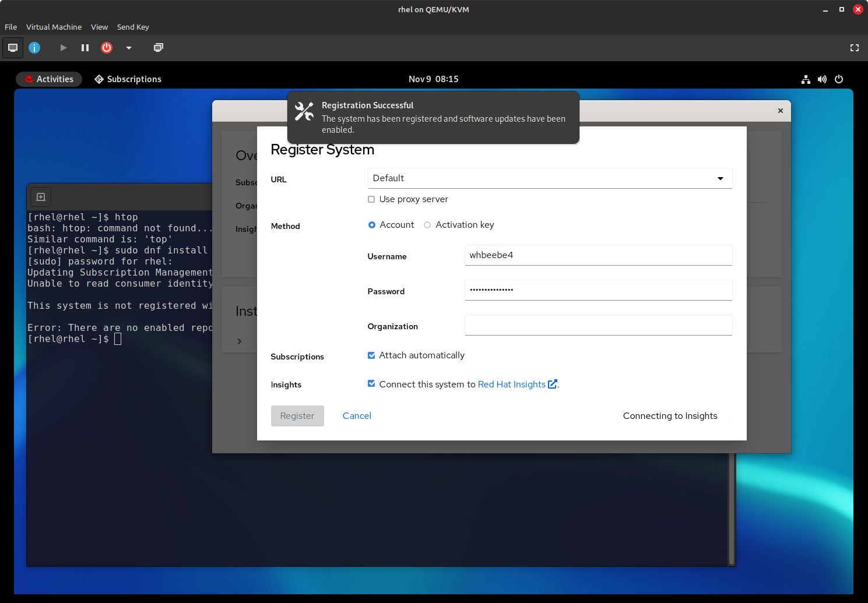Open the Send Key menu
The image size is (868, 603).
click(133, 27)
